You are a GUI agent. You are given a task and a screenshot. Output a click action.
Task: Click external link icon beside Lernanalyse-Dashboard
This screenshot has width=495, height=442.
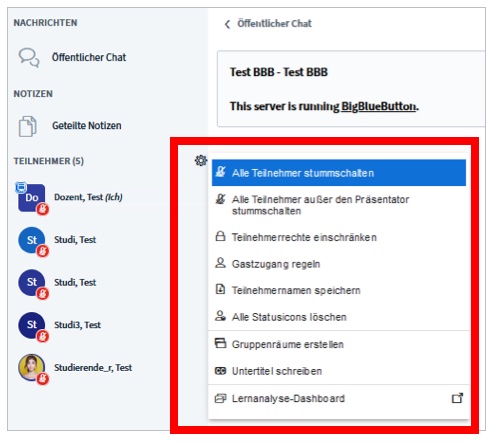[x=457, y=398]
